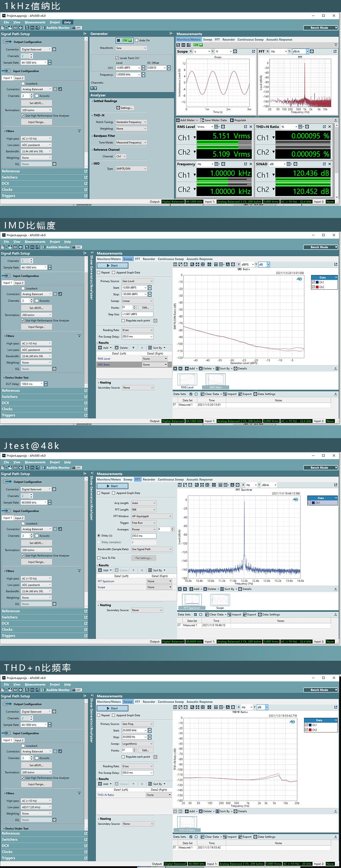Open EQ settings gear in 1kHz window
Viewport: 341px width, 868px height.
pos(54,164)
